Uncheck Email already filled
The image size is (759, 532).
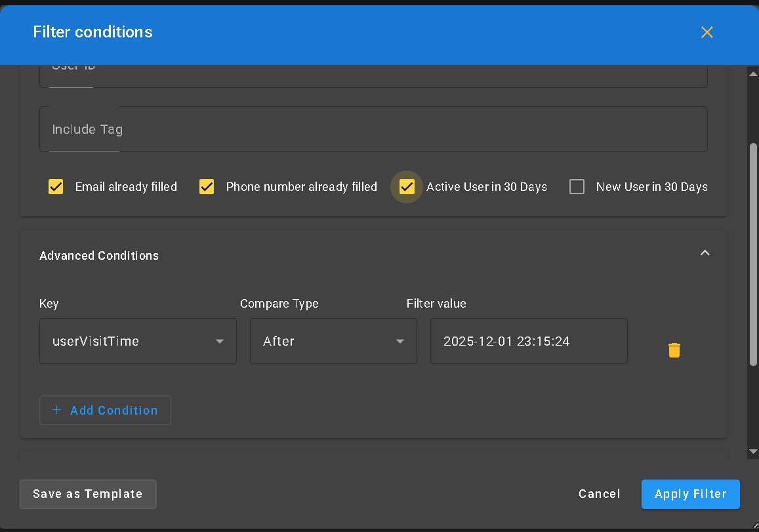(56, 187)
